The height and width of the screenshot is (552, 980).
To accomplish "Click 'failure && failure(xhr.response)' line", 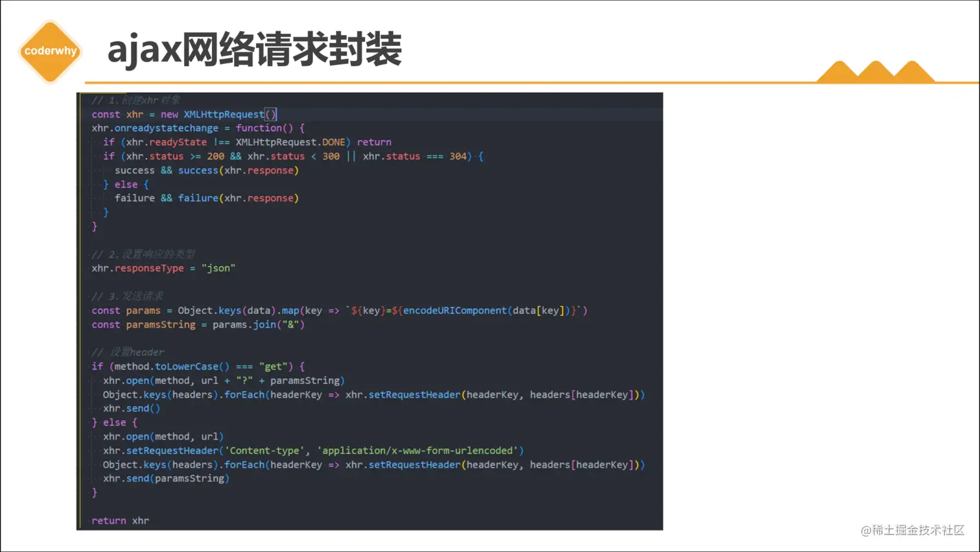I will [x=207, y=198].
